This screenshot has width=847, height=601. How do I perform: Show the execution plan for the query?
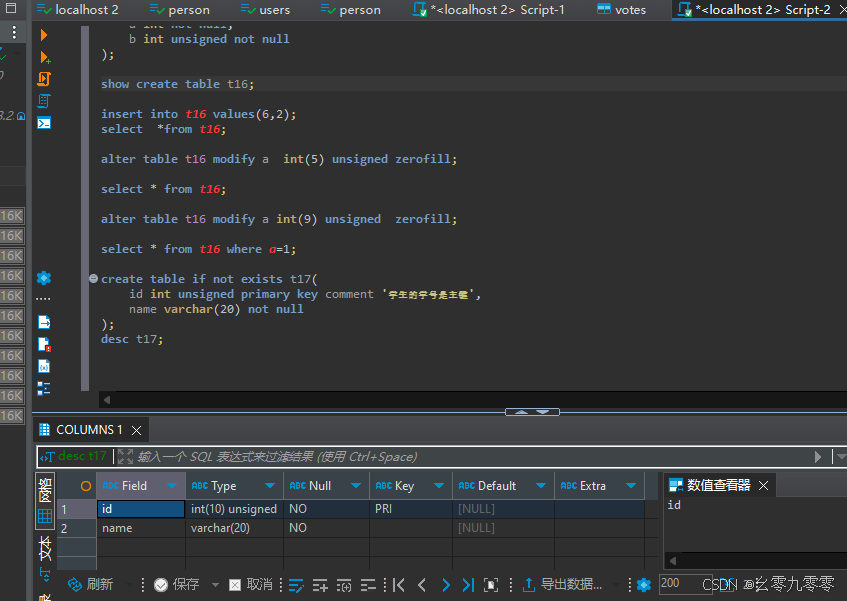tap(44, 101)
